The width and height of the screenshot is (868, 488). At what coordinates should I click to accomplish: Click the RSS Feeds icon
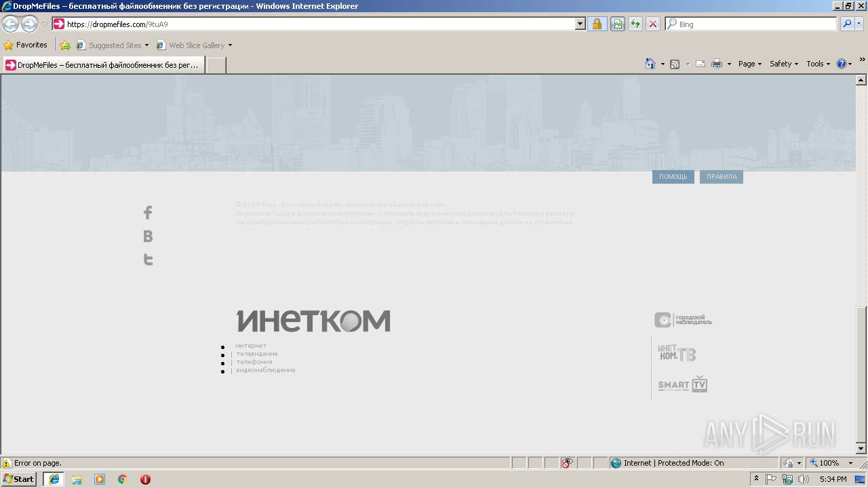click(675, 64)
